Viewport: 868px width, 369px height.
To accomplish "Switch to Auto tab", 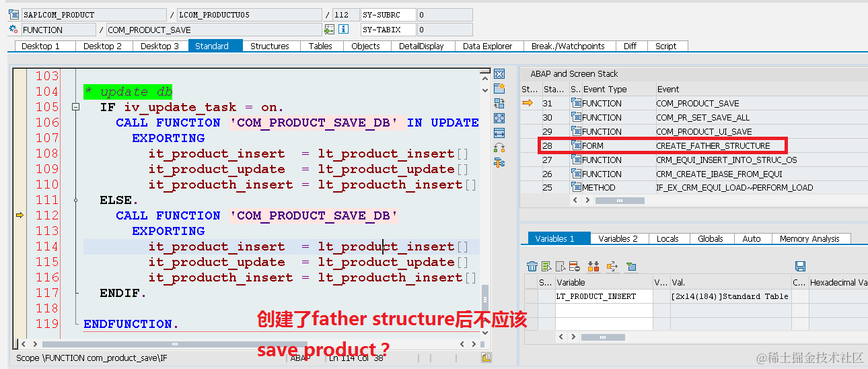I will 752,238.
